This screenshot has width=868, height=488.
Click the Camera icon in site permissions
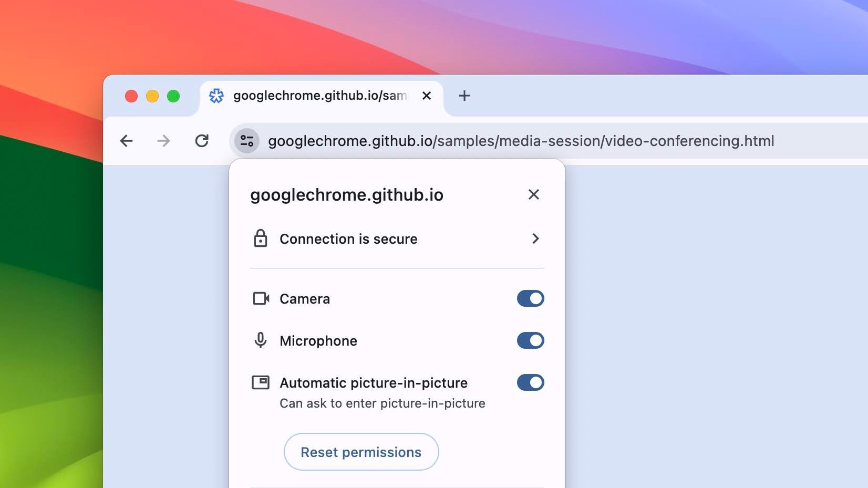[261, 298]
